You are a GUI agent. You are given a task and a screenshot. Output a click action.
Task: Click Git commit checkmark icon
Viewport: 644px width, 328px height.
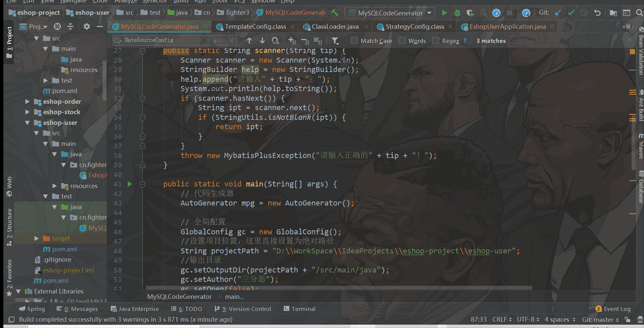[x=571, y=13]
